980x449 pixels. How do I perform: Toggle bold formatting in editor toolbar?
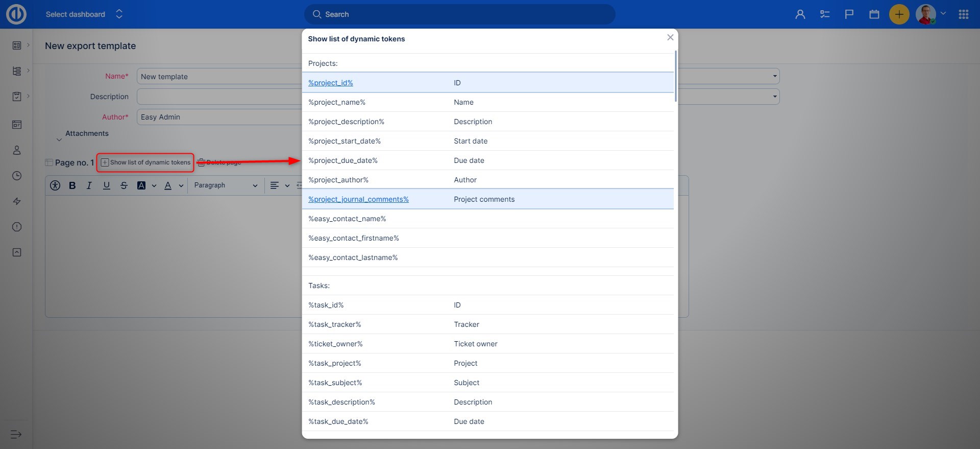[72, 185]
